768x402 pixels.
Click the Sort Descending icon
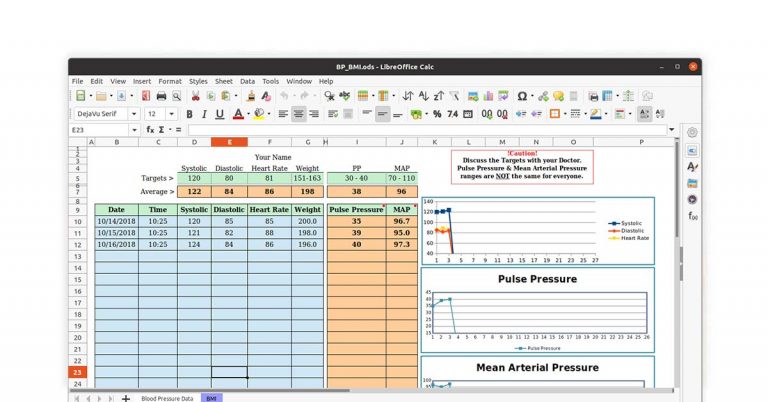[x=439, y=96]
